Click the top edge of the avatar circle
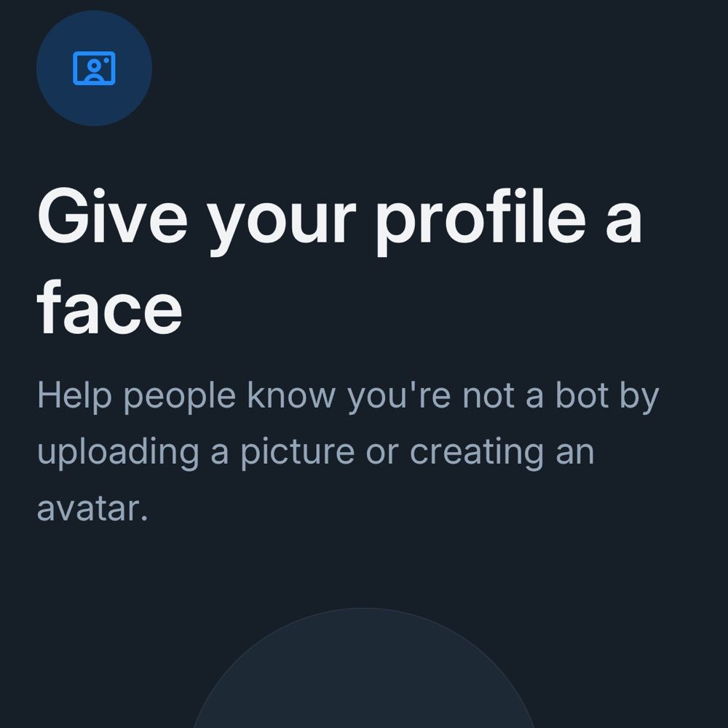This screenshot has width=728, height=728. pos(364,609)
